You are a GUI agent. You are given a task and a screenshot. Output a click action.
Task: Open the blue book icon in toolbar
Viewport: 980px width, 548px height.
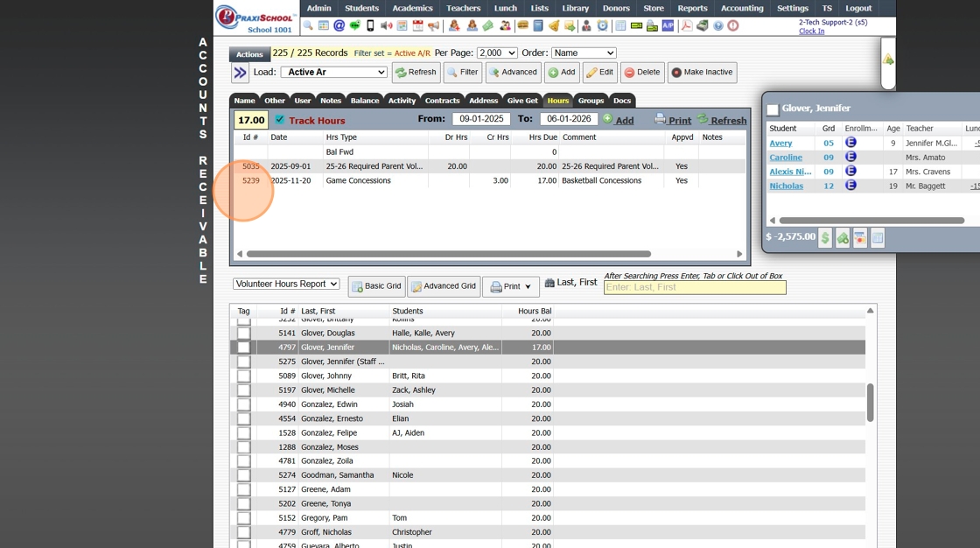537,25
